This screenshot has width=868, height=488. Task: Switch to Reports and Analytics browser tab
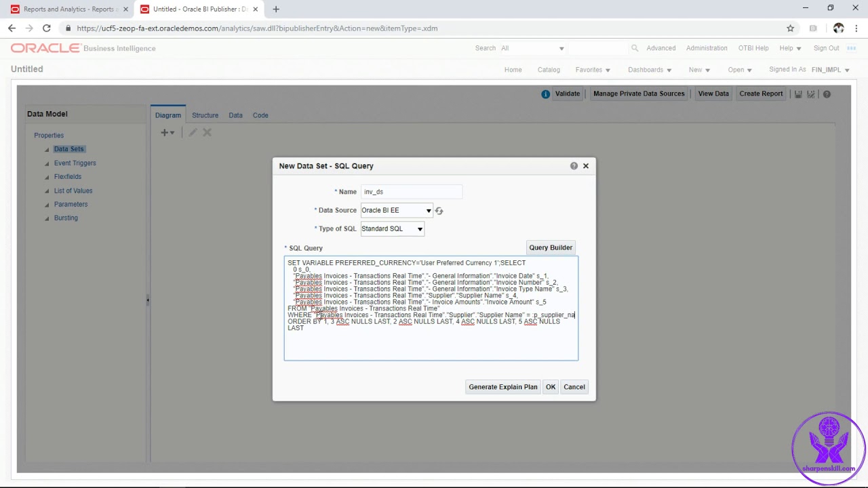68,9
